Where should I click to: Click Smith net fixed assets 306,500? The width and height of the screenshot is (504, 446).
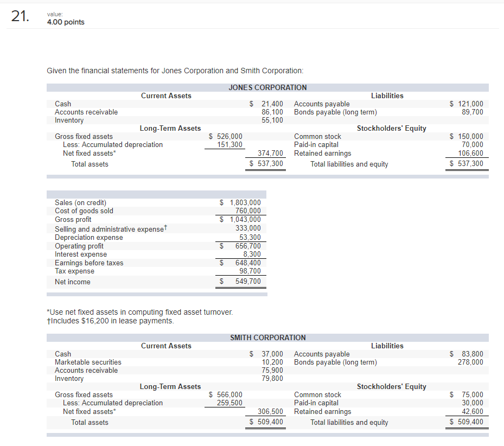270,412
